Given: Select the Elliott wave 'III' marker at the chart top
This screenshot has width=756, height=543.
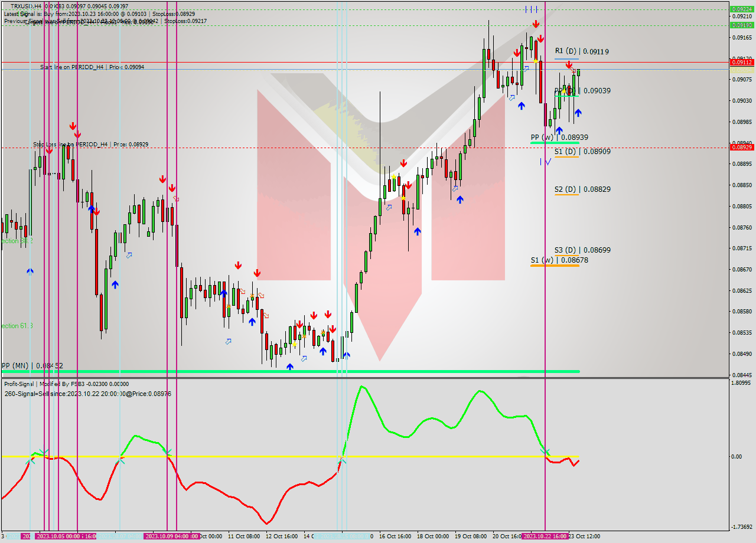Looking at the screenshot, I should [x=532, y=9].
